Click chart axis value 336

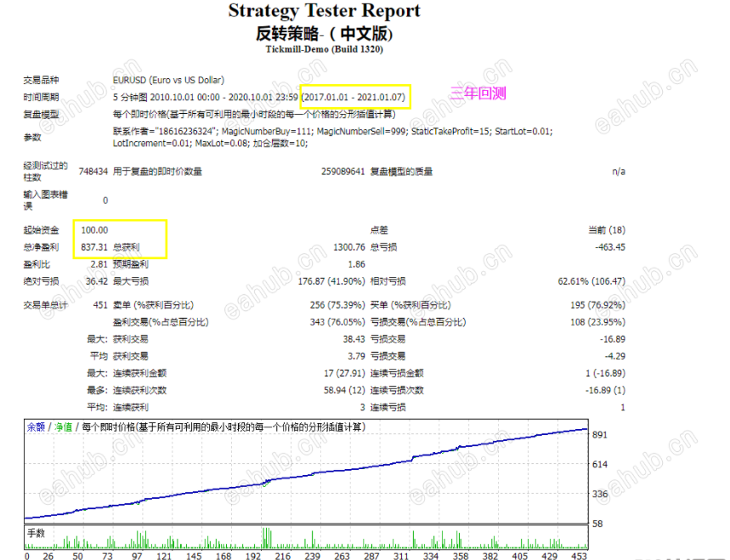[x=600, y=495]
